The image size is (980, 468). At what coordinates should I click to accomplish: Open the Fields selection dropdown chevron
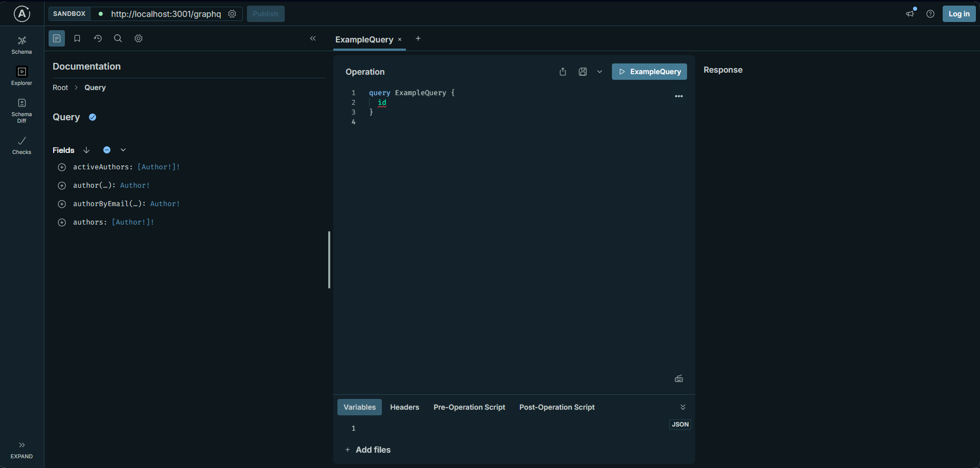123,150
